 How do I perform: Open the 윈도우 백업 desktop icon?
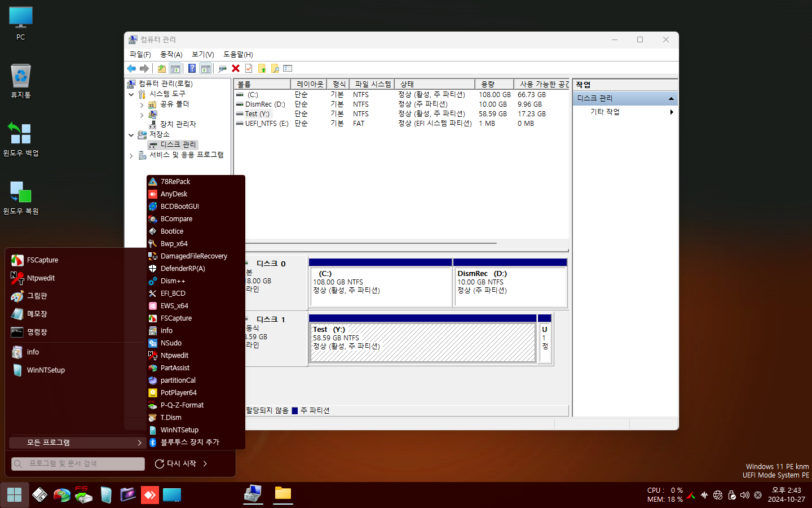coord(21,139)
